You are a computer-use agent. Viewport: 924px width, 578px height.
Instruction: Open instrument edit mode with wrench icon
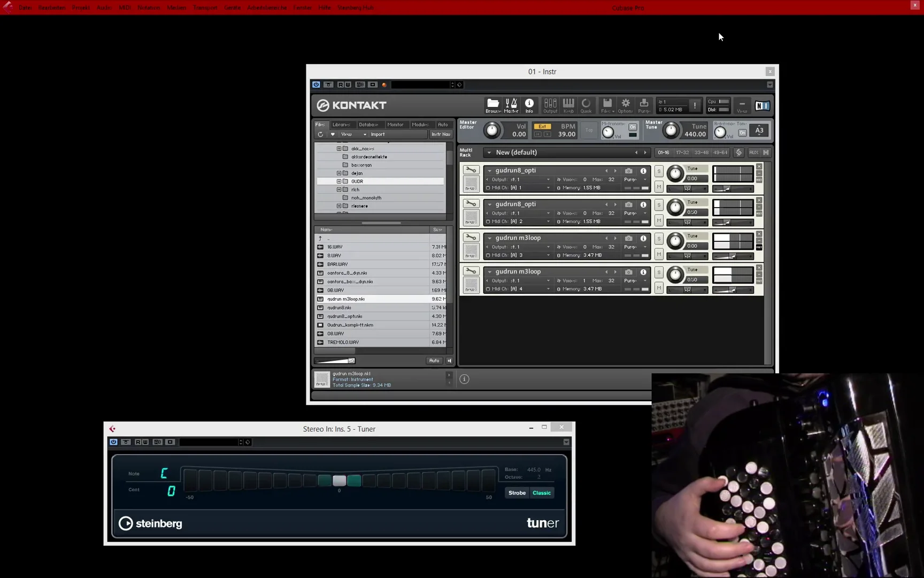tap(471, 170)
